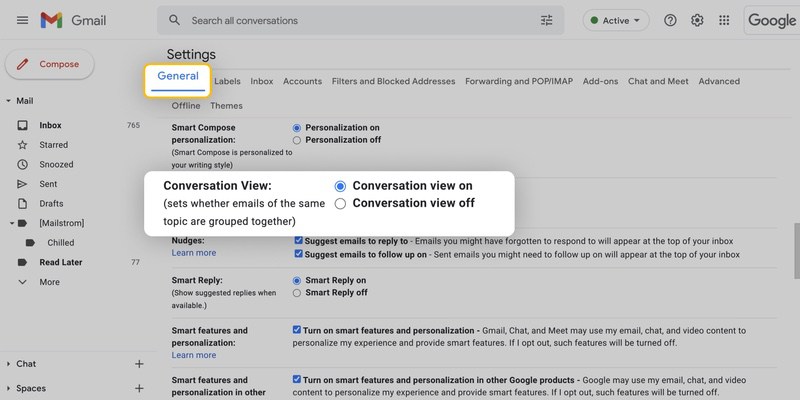Screen dimensions: 800x400
Task: Collapse the Mail section arrow
Action: (8, 101)
